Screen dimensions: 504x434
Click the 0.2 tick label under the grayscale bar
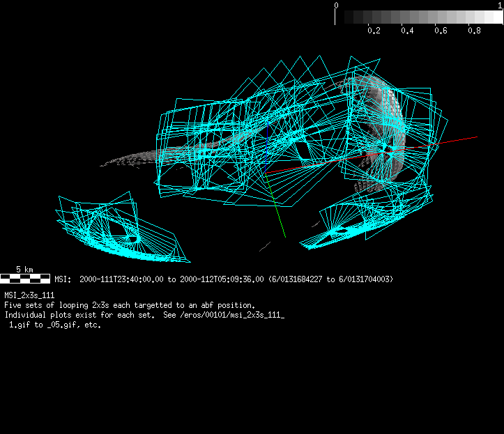pos(373,31)
